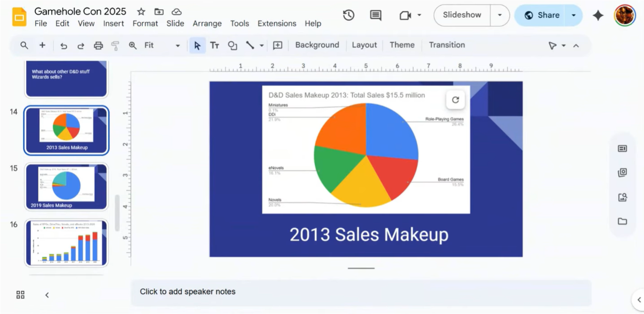This screenshot has width=644, height=314.
Task: Collapse the slide filmstrip panel
Action: coord(47,295)
